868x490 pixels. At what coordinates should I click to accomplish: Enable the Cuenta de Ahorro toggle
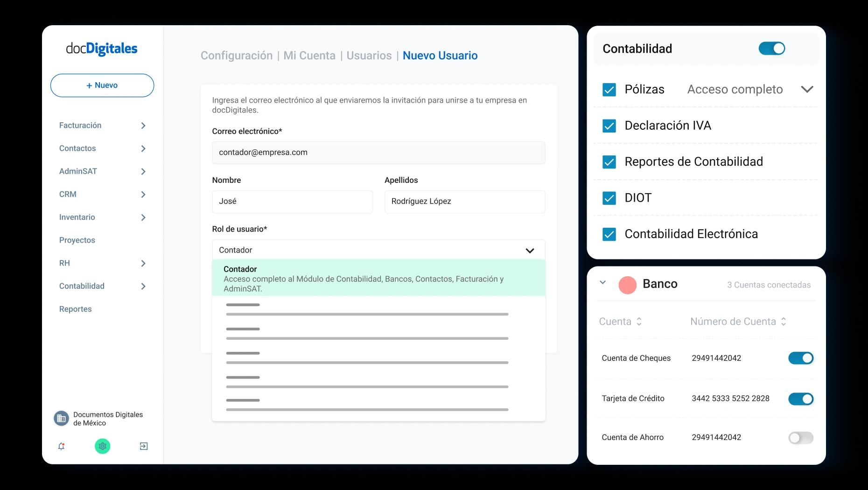point(800,438)
